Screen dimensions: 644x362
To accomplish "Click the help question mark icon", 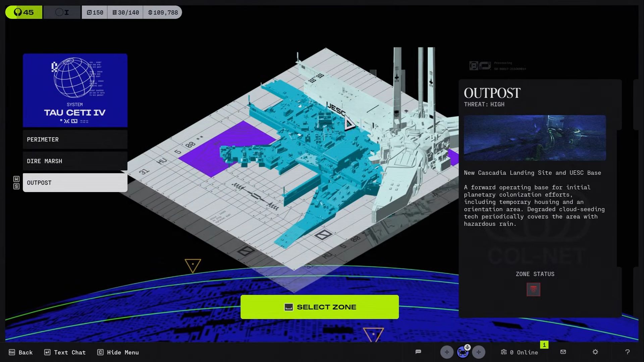I will [x=627, y=352].
